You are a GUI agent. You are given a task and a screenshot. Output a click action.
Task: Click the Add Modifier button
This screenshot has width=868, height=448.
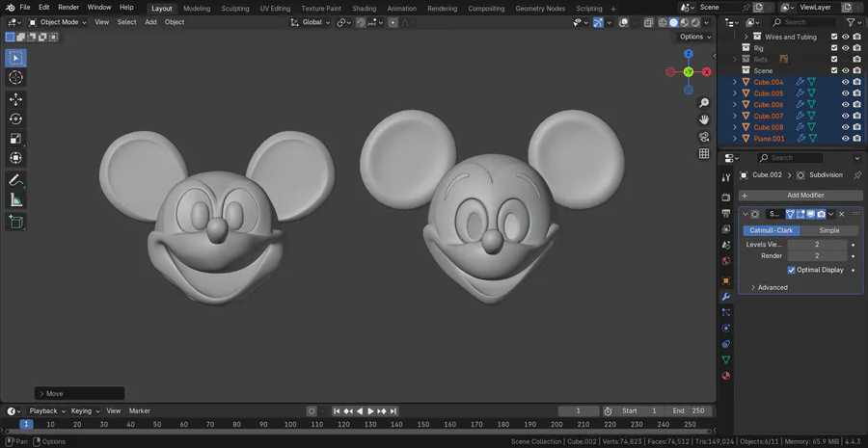click(800, 196)
